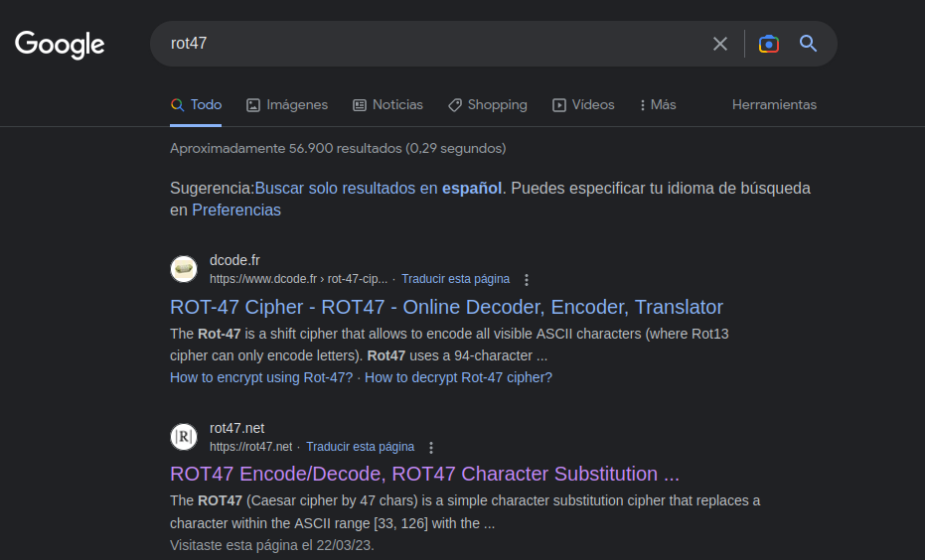The width and height of the screenshot is (925, 560).
Task: Select the Todo tab
Action: click(x=196, y=105)
